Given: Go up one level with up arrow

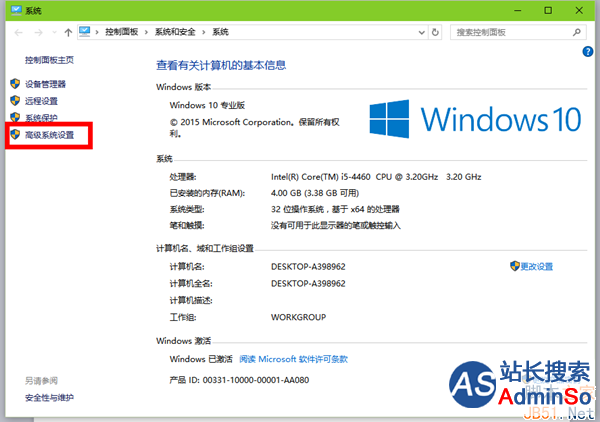Looking at the screenshot, I should [x=68, y=33].
